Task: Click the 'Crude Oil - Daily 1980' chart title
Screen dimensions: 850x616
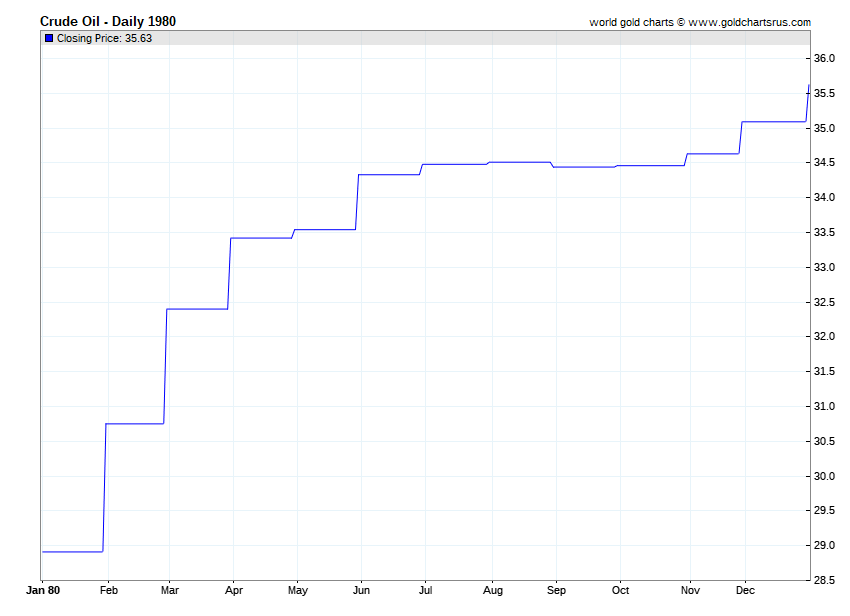Action: click(x=108, y=21)
